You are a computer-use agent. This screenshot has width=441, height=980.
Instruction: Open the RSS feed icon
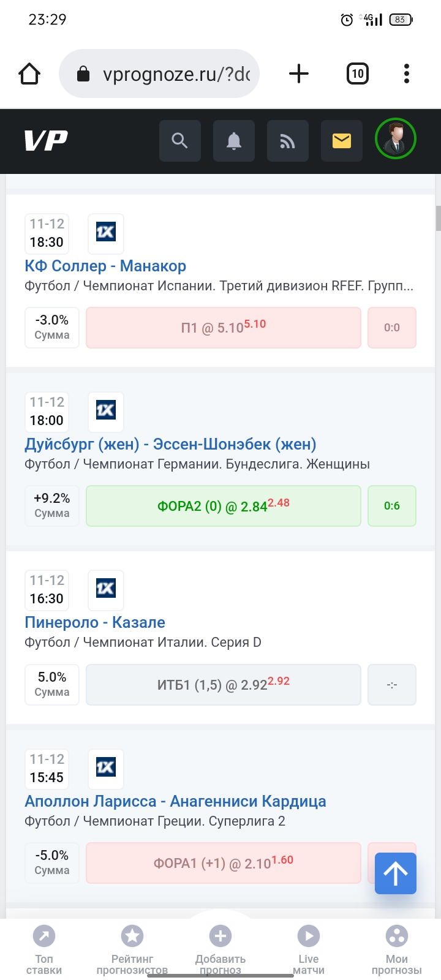point(287,141)
